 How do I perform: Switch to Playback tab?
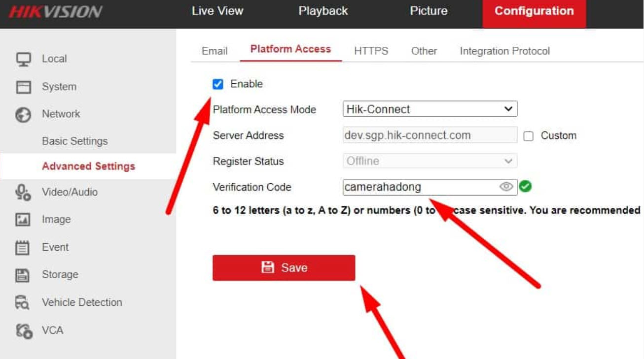coord(323,11)
